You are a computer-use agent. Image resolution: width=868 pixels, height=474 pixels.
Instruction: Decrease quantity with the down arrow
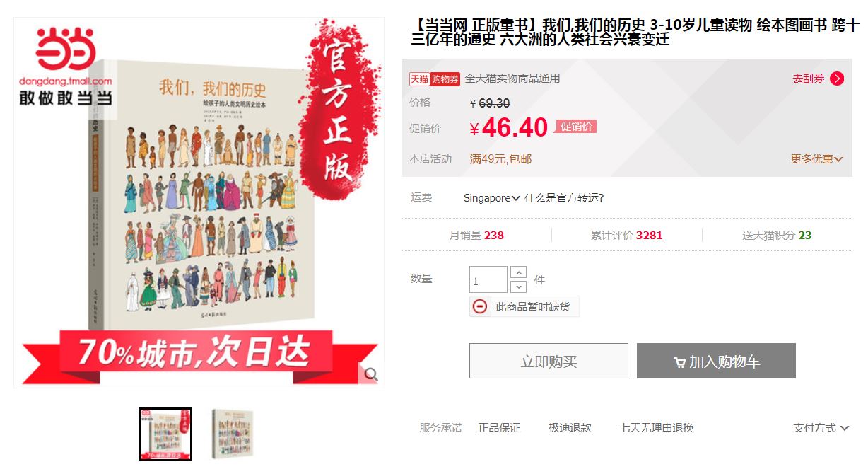coord(518,287)
